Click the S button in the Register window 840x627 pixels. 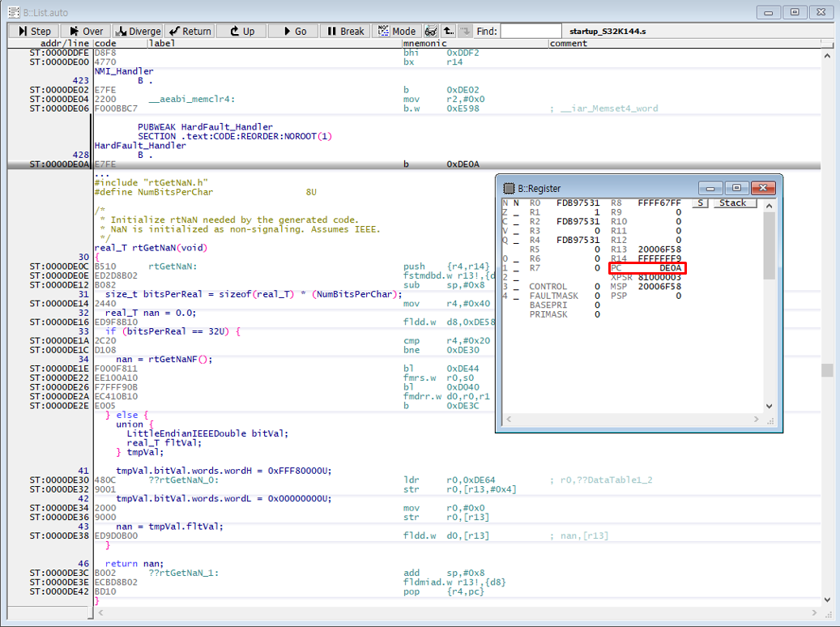point(701,203)
